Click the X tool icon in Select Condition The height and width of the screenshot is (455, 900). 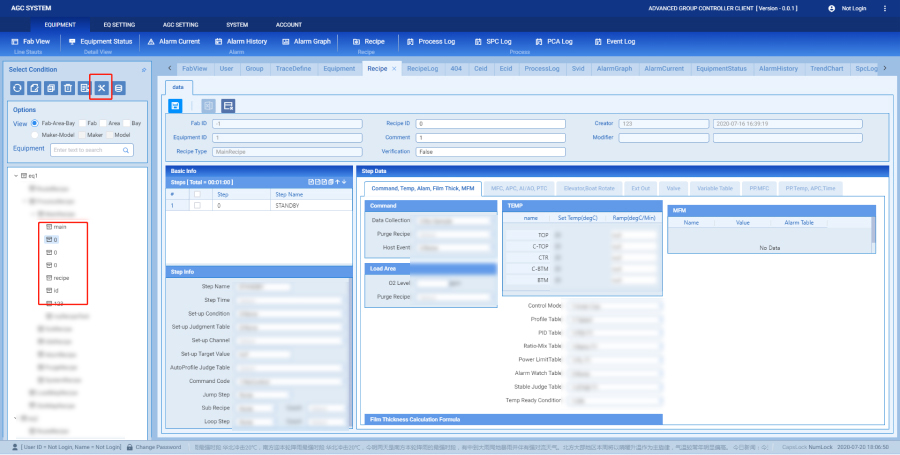(101, 89)
